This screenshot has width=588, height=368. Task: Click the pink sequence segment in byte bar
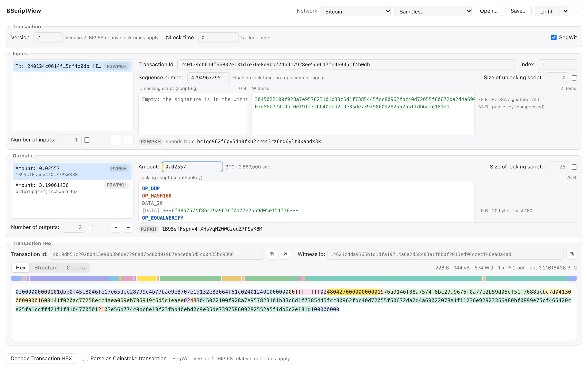[x=128, y=278]
